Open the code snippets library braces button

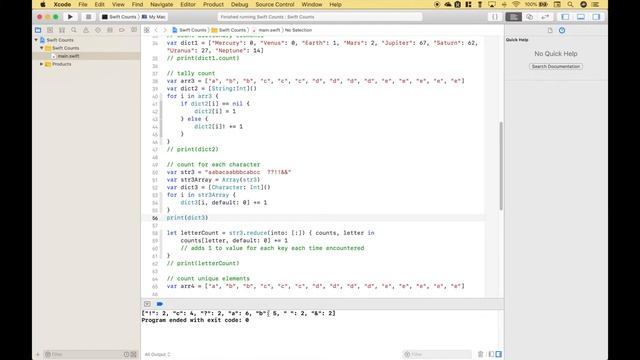click(x=495, y=17)
